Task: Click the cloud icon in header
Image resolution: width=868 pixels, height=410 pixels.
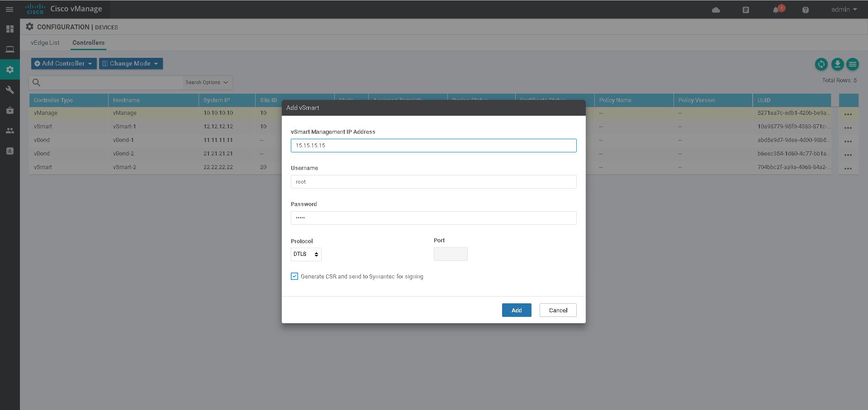Action: click(x=716, y=9)
